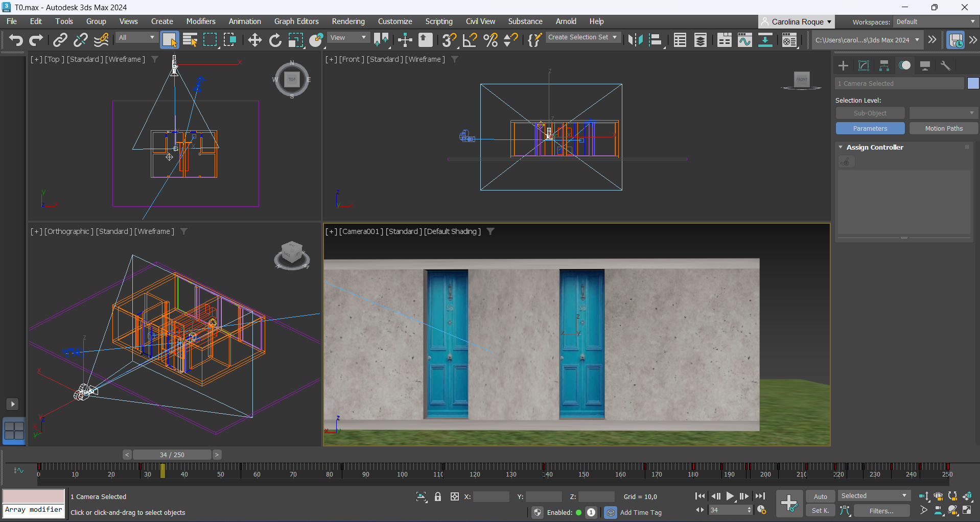Toggle Auto key mode
Screen dimensions: 980x522
pos(820,496)
